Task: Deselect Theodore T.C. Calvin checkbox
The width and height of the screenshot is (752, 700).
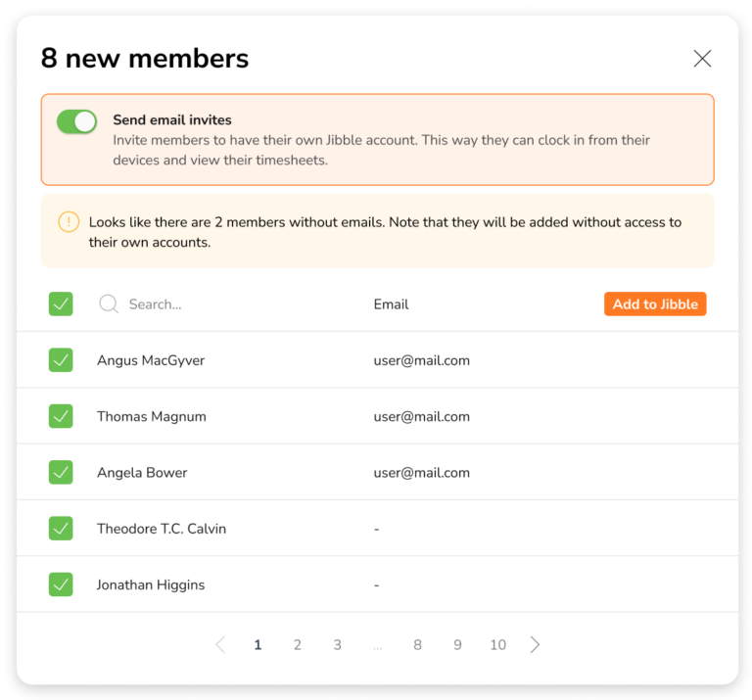Action: click(x=61, y=529)
